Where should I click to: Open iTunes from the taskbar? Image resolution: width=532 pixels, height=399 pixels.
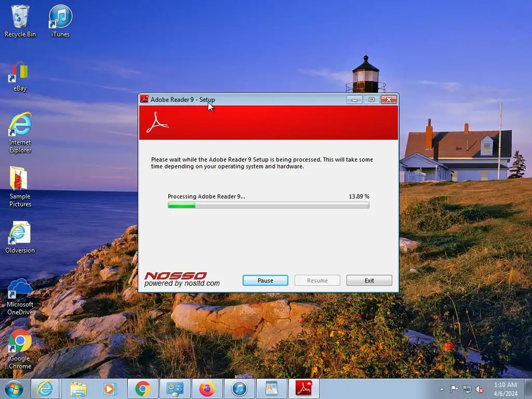coord(240,389)
